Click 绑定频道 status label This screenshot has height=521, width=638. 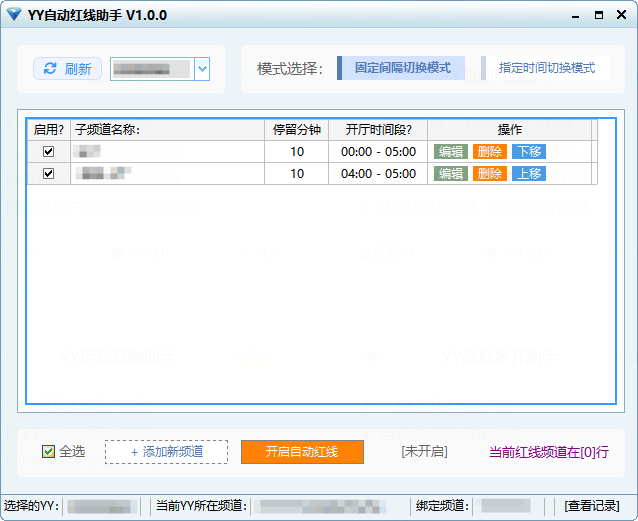pos(442,506)
